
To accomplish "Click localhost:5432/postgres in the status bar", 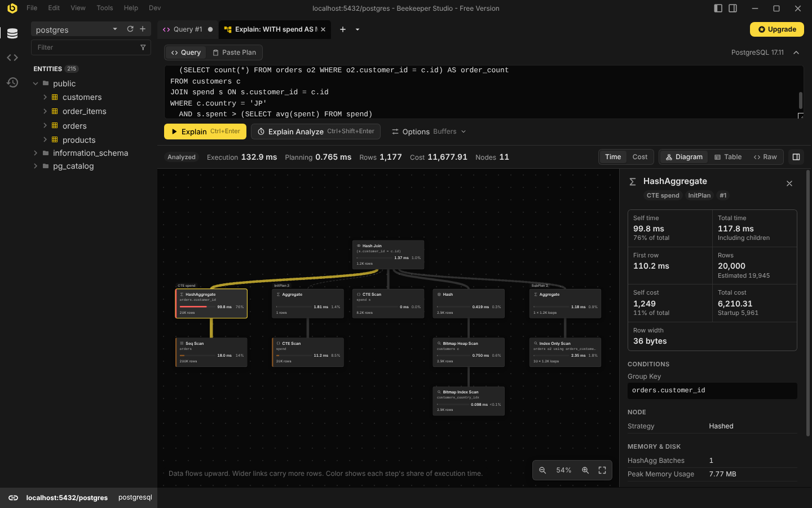I will click(x=67, y=498).
